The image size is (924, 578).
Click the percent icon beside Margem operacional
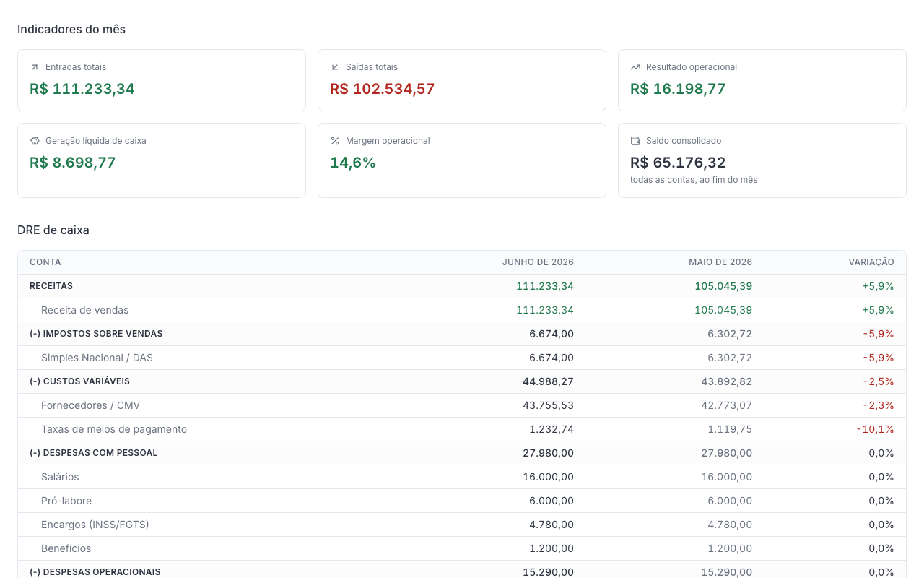[x=334, y=141]
